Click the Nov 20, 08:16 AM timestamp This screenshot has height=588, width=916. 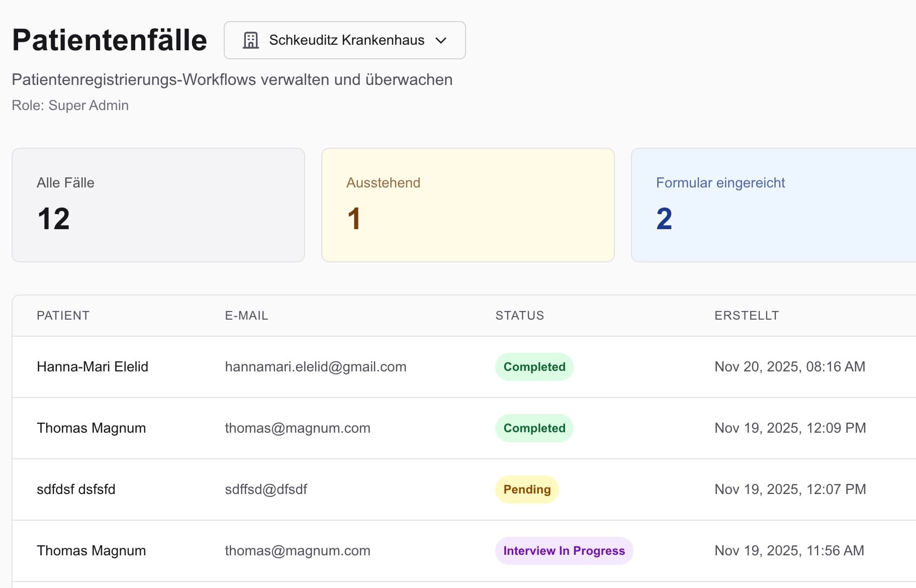tap(789, 367)
